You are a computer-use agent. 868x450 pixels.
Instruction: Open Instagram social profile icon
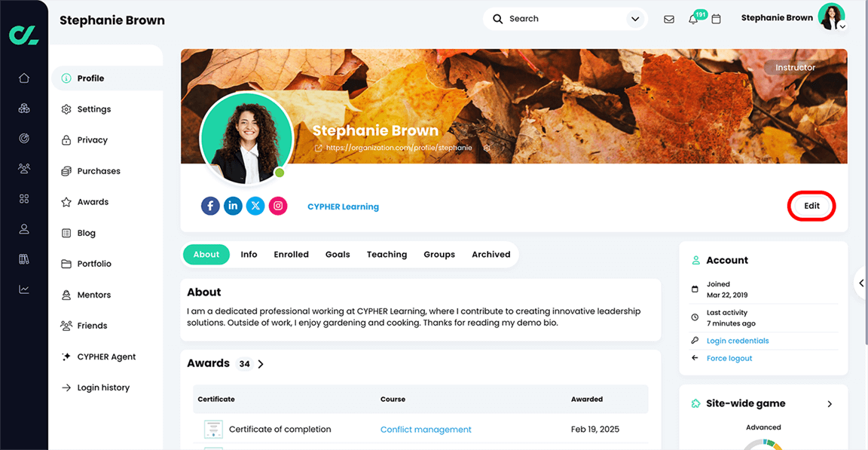pyautogui.click(x=278, y=206)
